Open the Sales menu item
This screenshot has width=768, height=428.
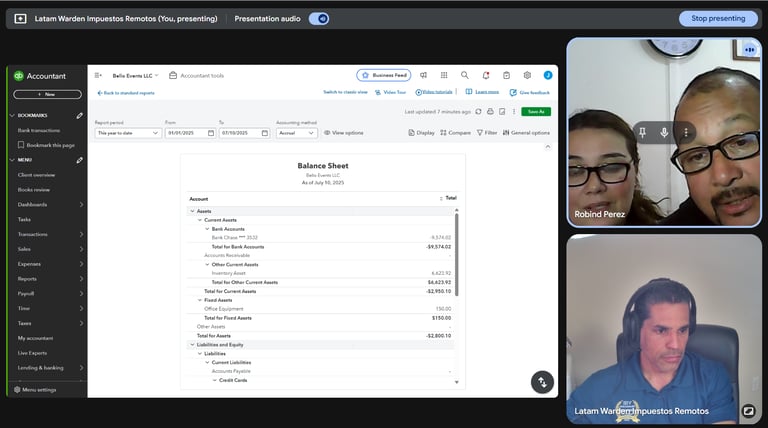pyautogui.click(x=24, y=249)
